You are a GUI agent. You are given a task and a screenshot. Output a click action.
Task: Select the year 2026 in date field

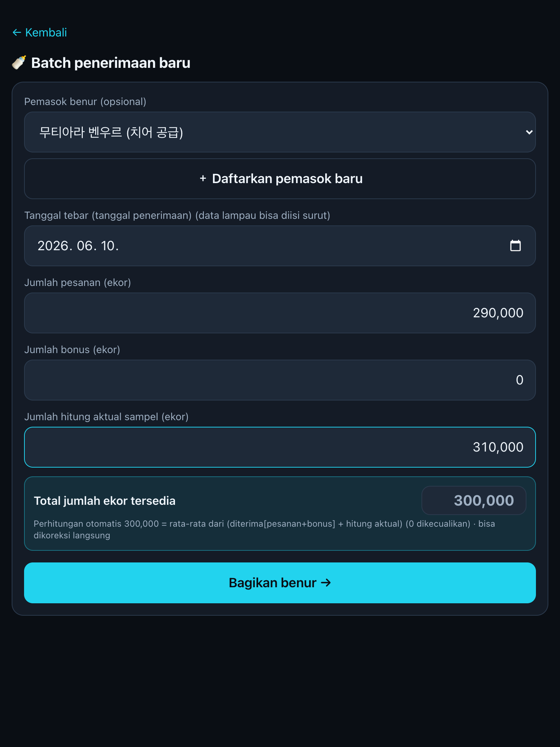tap(53, 246)
